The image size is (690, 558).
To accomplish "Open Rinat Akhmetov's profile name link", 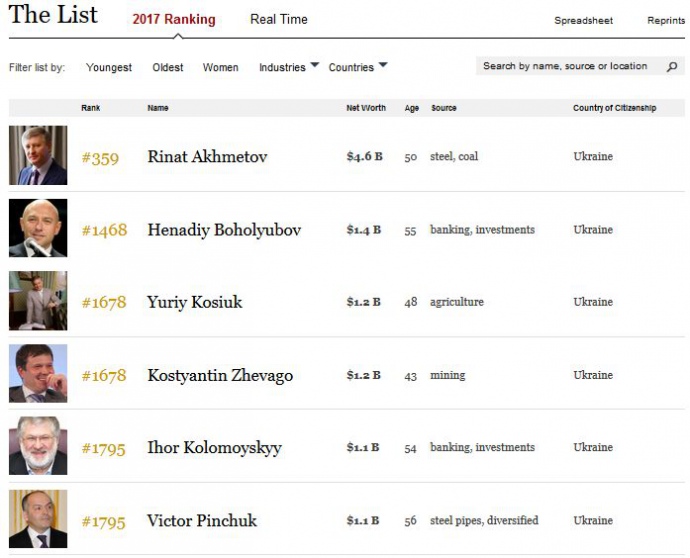I will [207, 157].
